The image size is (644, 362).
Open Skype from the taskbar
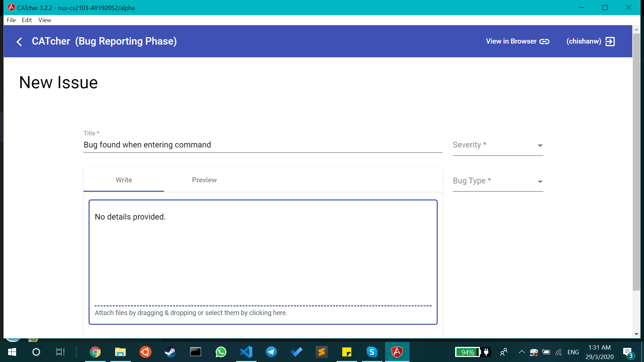[372, 352]
